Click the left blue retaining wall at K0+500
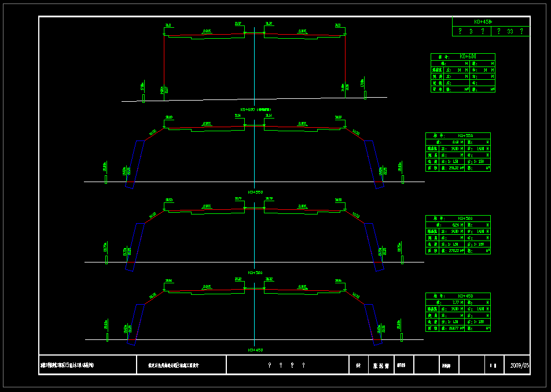 [x=135, y=246]
